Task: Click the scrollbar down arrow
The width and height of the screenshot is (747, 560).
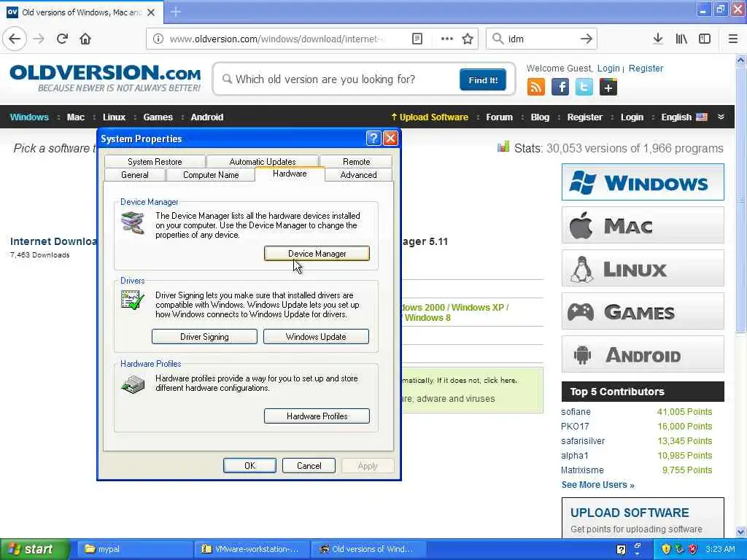Action: 740,532
